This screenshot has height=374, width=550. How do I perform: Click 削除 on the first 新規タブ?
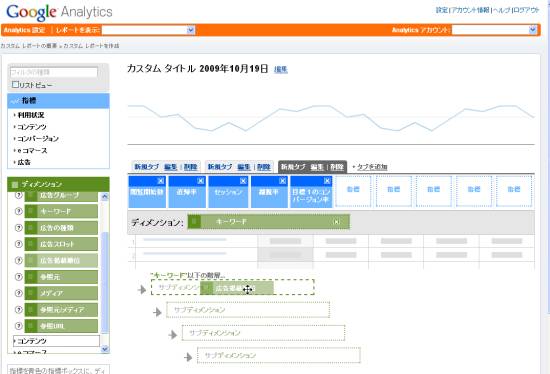[190, 167]
